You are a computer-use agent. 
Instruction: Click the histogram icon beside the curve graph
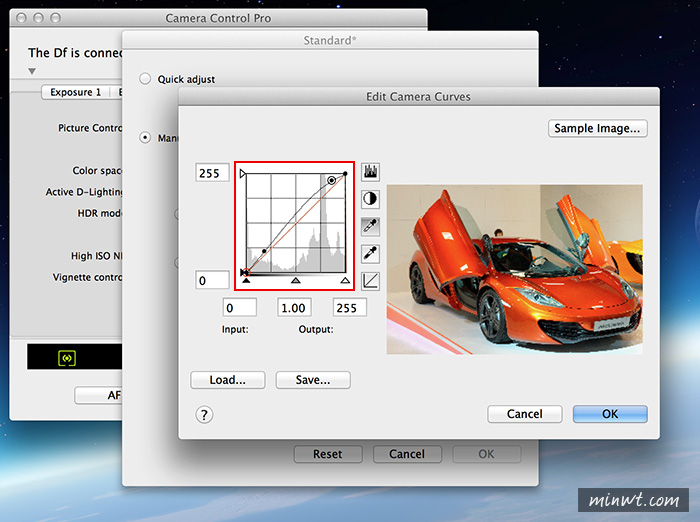point(370,172)
